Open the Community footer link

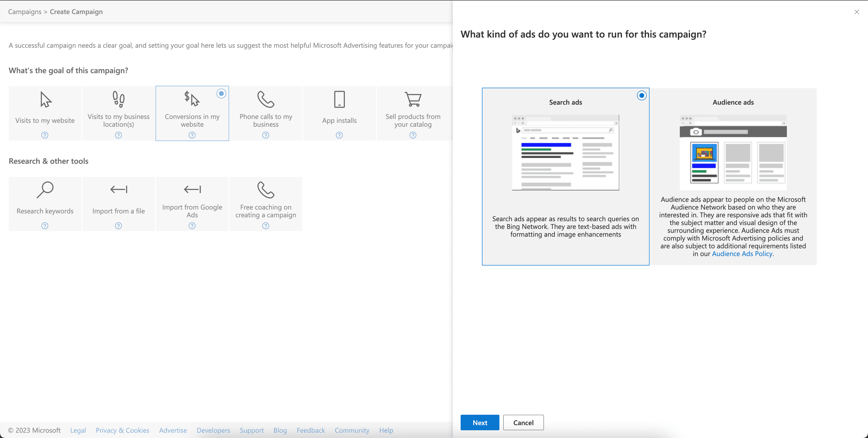pyautogui.click(x=352, y=430)
